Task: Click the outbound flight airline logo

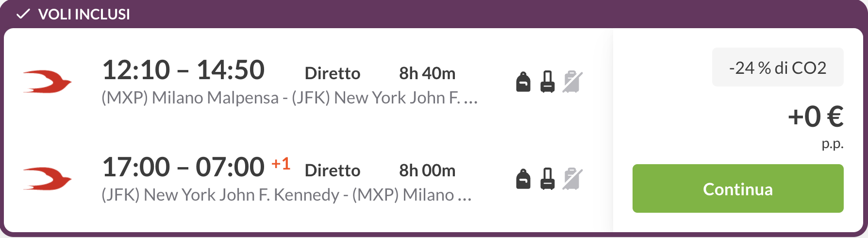Action: point(48,82)
